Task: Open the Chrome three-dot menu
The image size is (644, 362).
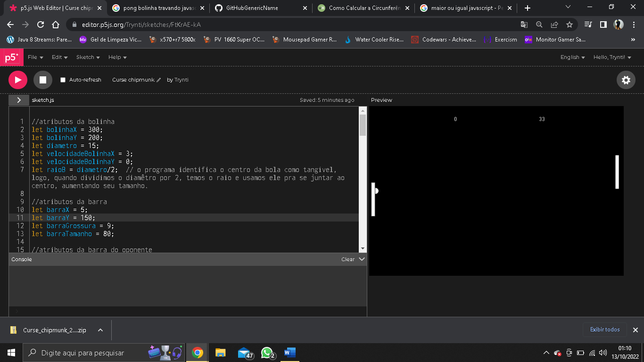Action: tap(634, 25)
